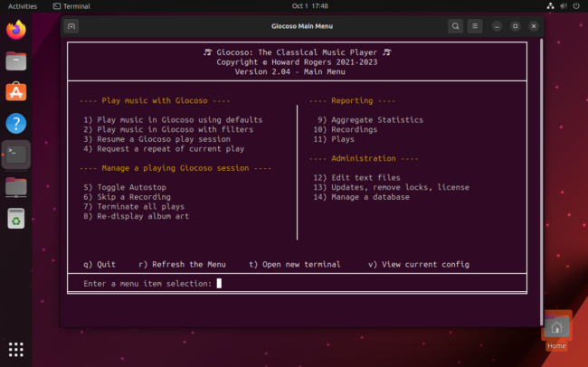Open the terminal hamburger menu

475,26
